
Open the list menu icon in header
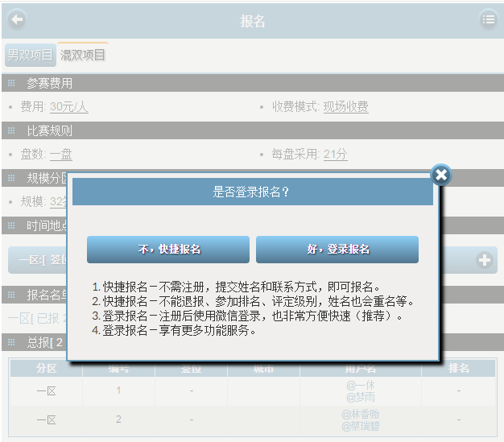pyautogui.click(x=488, y=20)
